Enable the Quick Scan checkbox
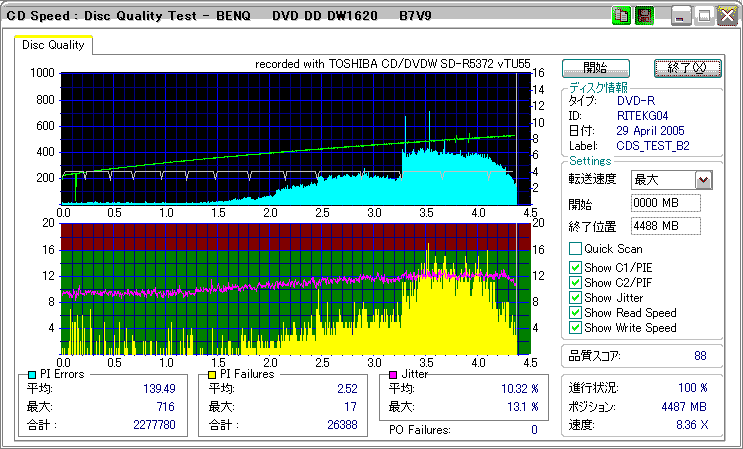743x449 pixels. [x=575, y=249]
